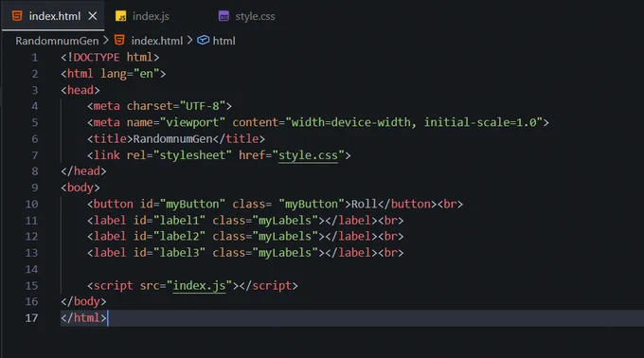
Task: Click the HTML5 icon in breadcrumb
Action: (x=119, y=40)
